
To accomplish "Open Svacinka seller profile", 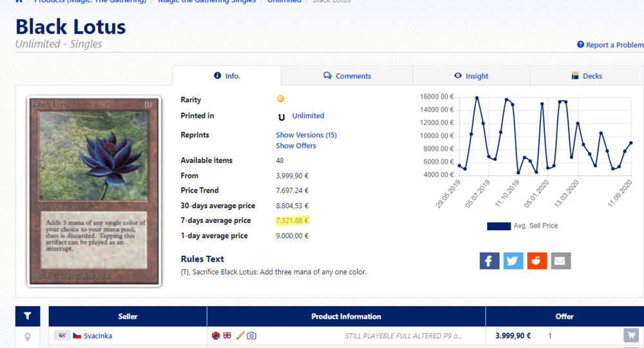I will pos(97,336).
